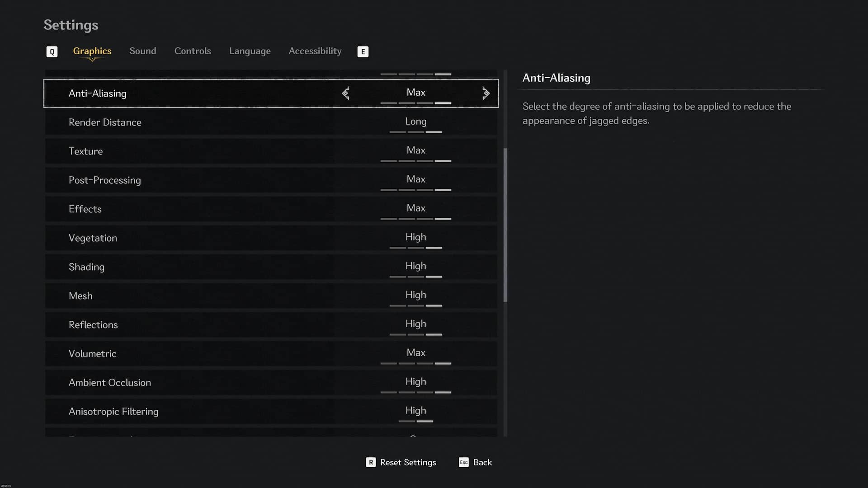The image size is (868, 488).
Task: Click the Vegetation level indicator bar
Action: click(x=415, y=248)
